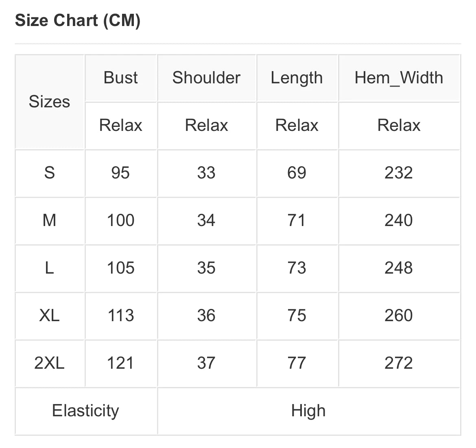Click the Size Chart (CM) heading
This screenshot has width=476, height=448.
point(78,20)
